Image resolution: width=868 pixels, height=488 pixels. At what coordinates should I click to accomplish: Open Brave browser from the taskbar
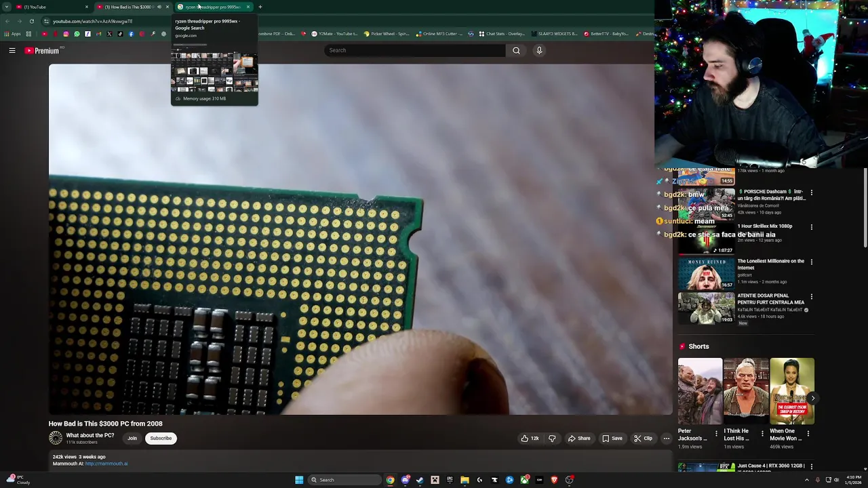point(554,480)
